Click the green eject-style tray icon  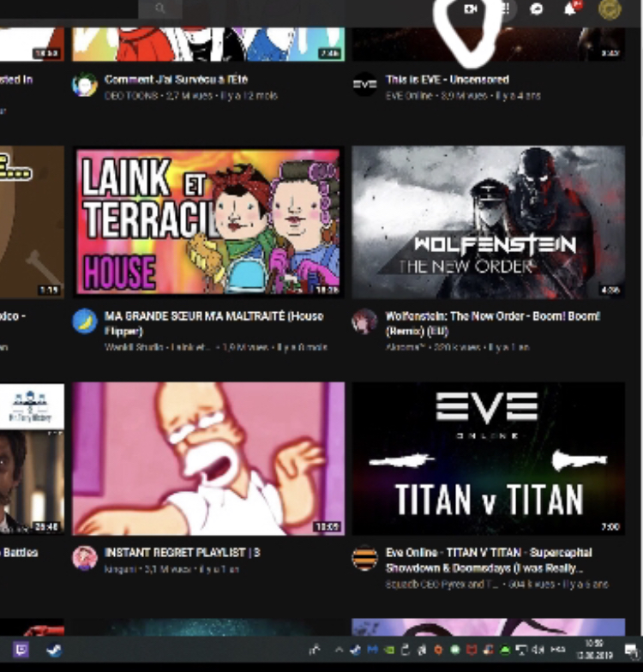coord(505,650)
